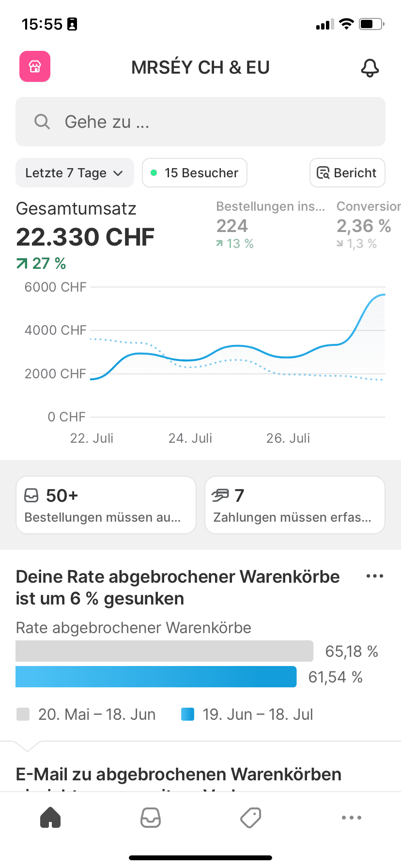Open the Gesamtumsatz 22.330 CHF total
Image resolution: width=401 pixels, height=868 pixels.
click(85, 236)
